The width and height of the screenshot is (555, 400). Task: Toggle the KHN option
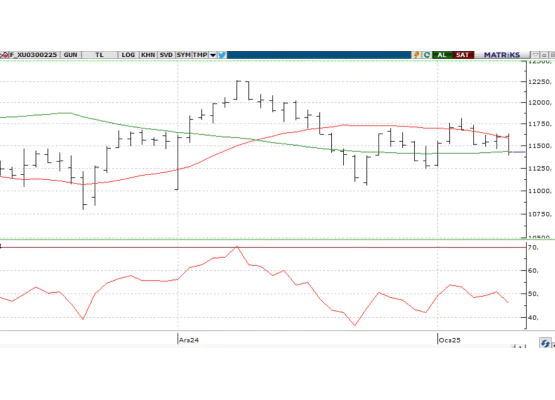pos(148,55)
